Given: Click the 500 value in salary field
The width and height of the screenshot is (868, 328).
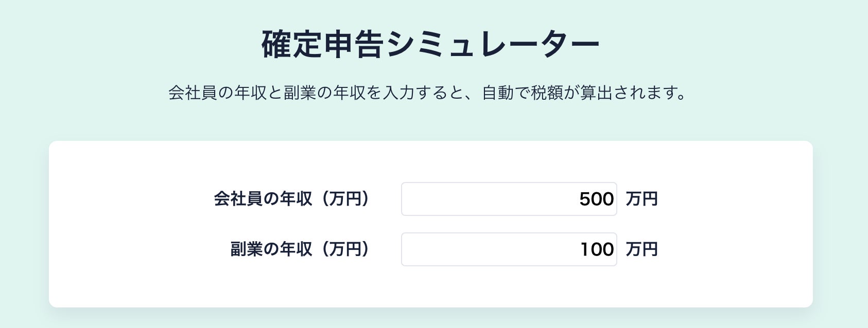Looking at the screenshot, I should [596, 199].
